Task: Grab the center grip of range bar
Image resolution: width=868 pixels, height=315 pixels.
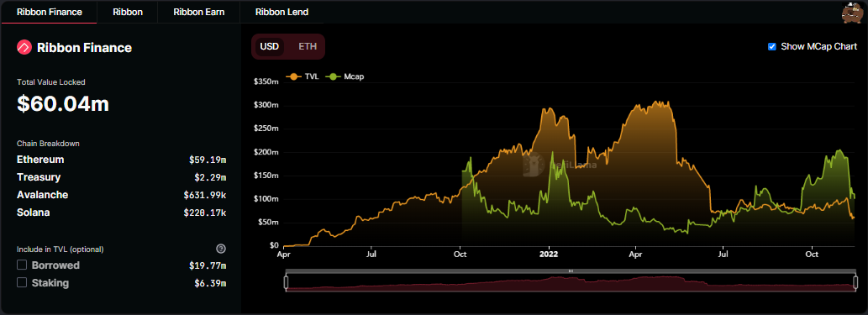Action: (x=571, y=270)
